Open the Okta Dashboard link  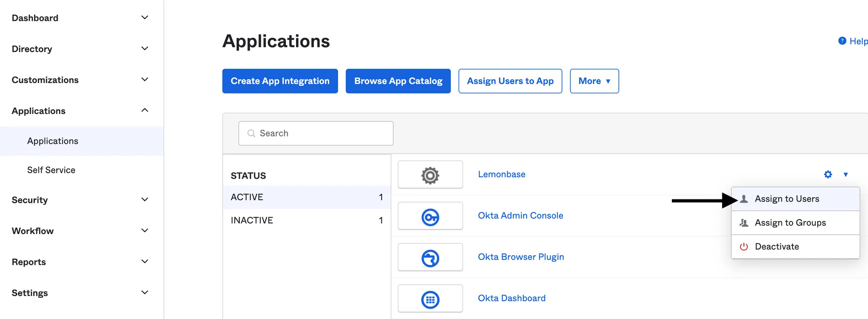(512, 298)
